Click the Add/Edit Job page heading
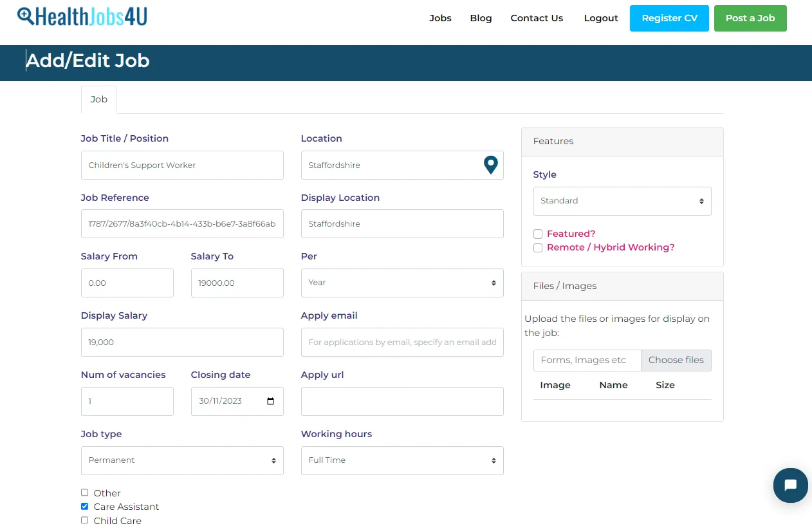Screen dimensions: 812x526 88,61
